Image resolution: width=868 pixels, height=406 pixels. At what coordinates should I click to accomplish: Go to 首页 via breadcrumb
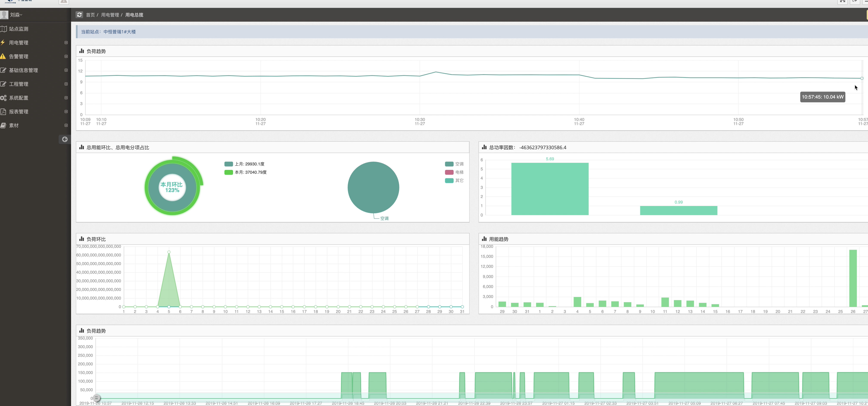pyautogui.click(x=90, y=15)
